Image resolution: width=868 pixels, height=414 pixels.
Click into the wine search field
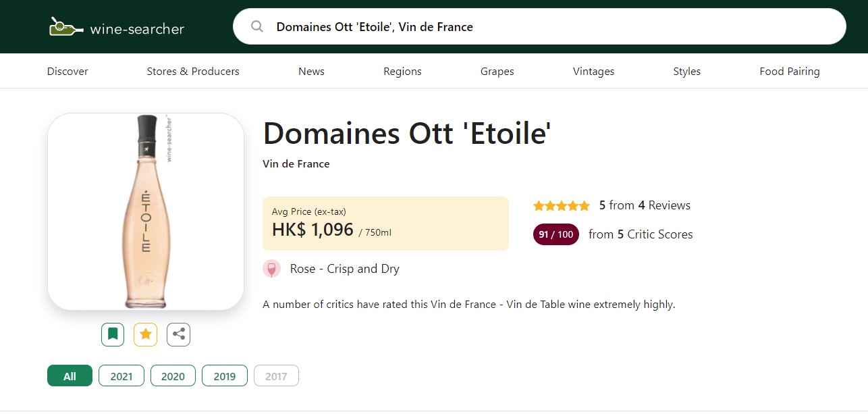[540, 27]
